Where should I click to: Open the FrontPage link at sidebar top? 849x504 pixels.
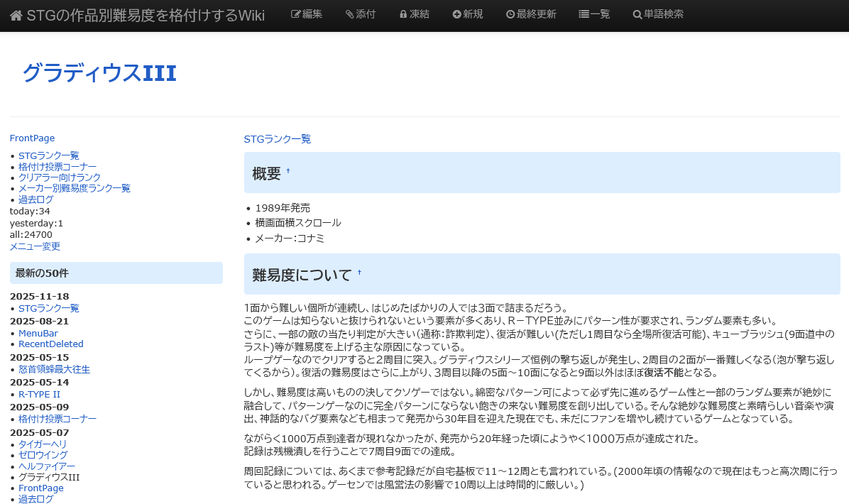tap(32, 138)
